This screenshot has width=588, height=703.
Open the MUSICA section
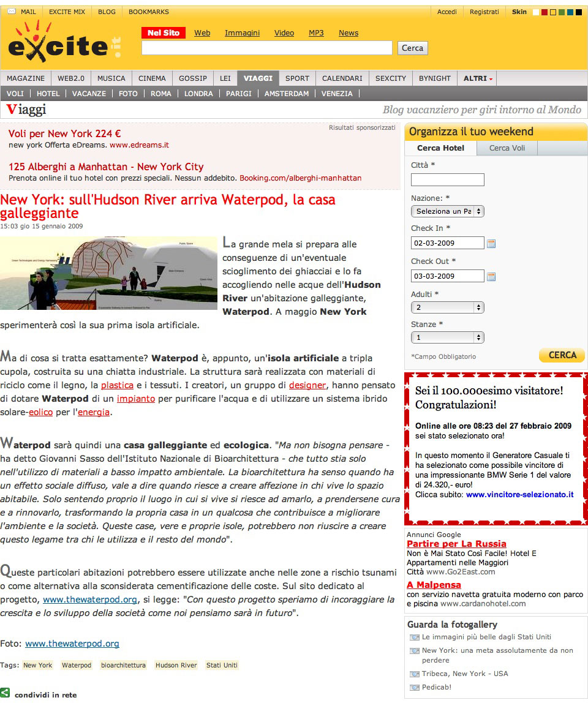click(111, 78)
